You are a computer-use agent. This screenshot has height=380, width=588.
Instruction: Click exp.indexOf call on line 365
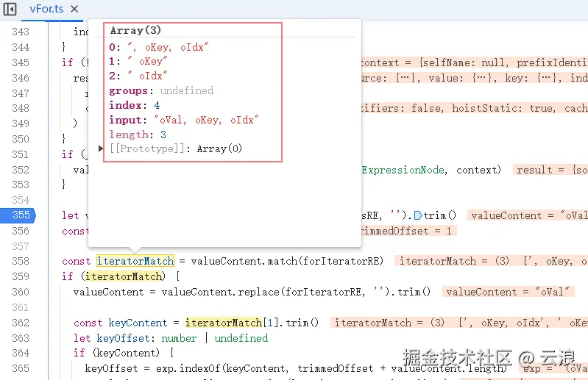tap(188, 368)
